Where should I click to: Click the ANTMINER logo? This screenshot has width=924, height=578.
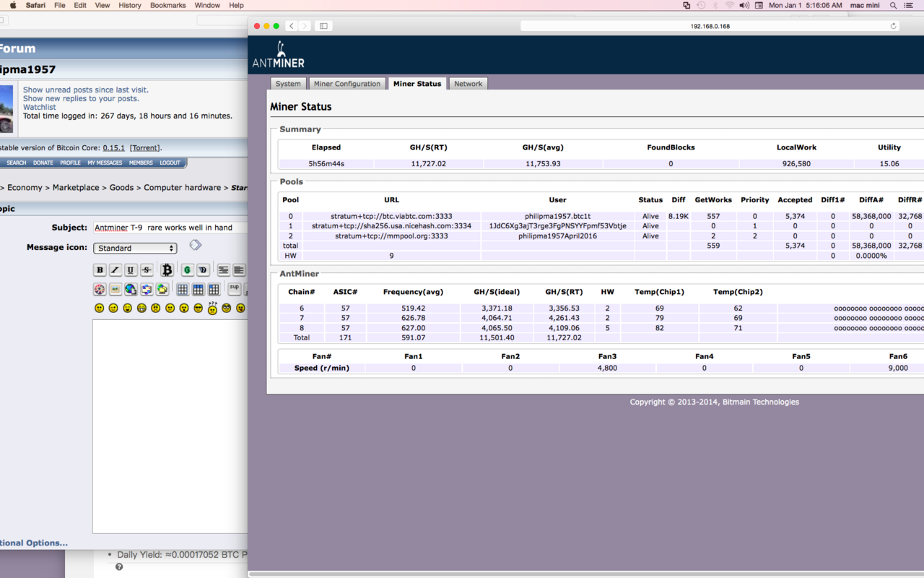278,56
